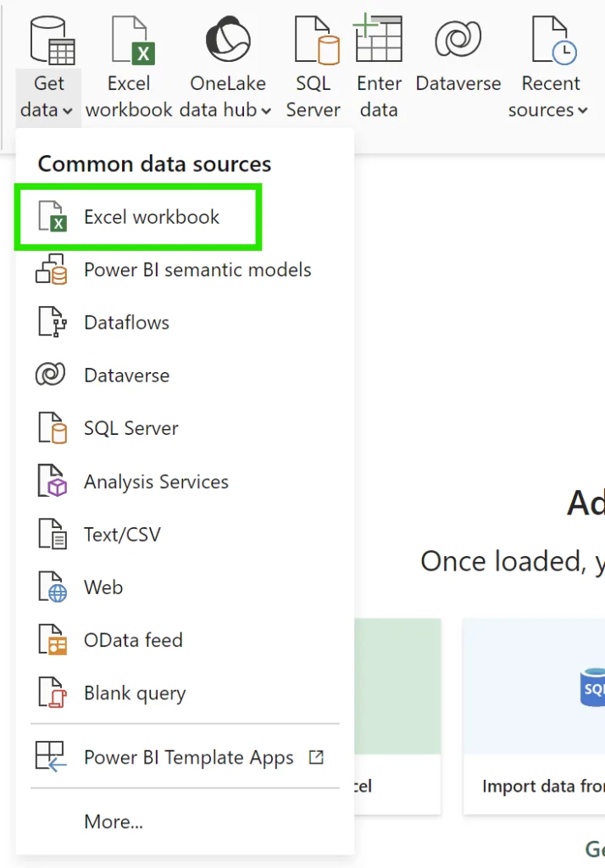Click the Excel workbook menu item icon
The height and width of the screenshot is (868, 605).
pos(53,216)
